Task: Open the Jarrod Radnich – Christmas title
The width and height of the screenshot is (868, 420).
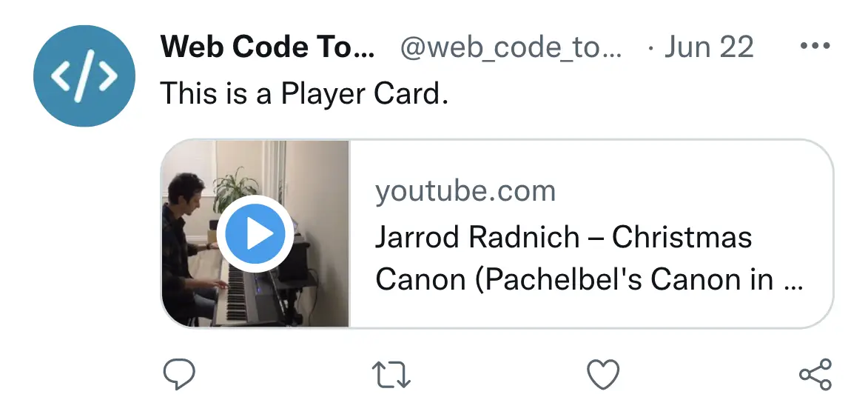Action: click(x=564, y=237)
